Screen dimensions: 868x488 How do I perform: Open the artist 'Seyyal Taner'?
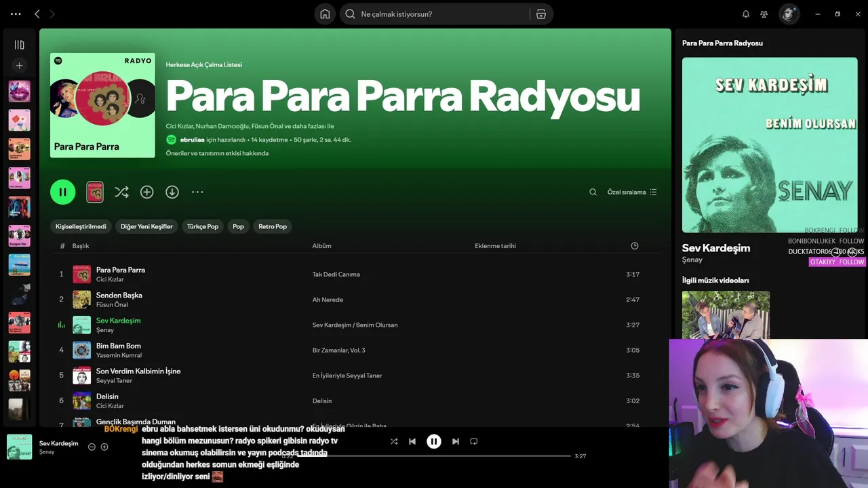point(114,381)
